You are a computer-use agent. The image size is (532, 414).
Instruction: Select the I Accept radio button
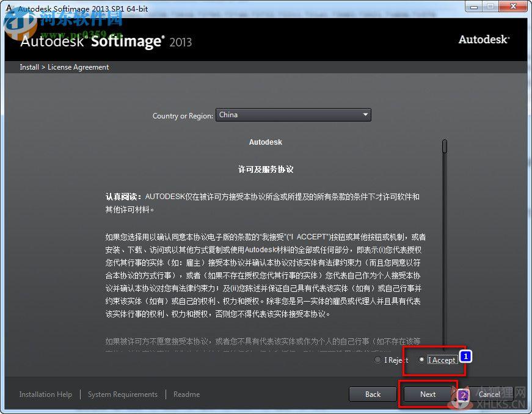point(421,360)
